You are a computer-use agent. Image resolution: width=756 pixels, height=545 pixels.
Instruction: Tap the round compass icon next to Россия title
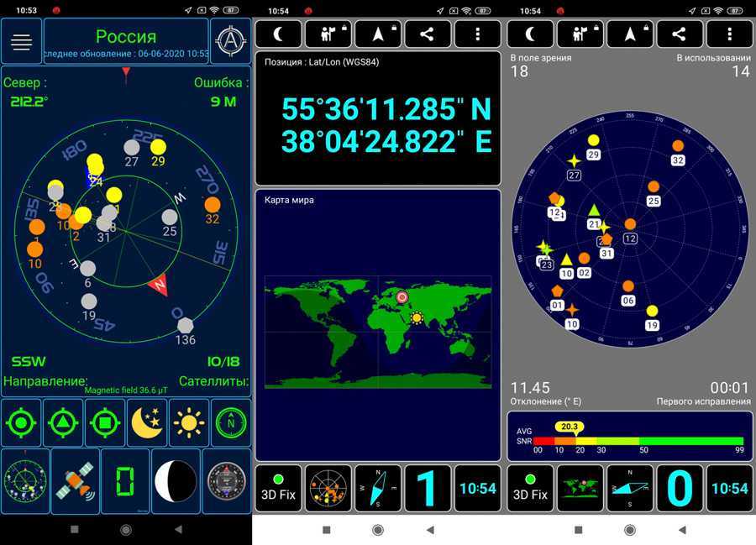(230, 41)
